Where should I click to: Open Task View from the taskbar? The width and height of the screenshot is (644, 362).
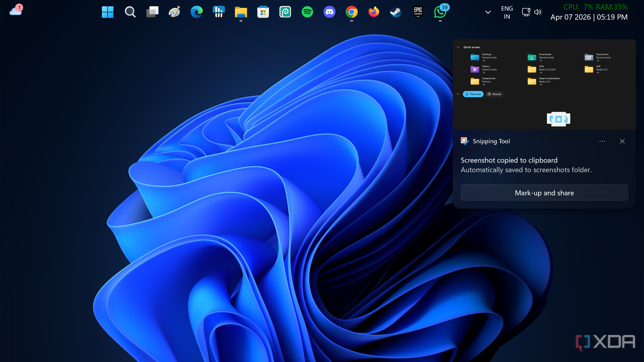(152, 12)
